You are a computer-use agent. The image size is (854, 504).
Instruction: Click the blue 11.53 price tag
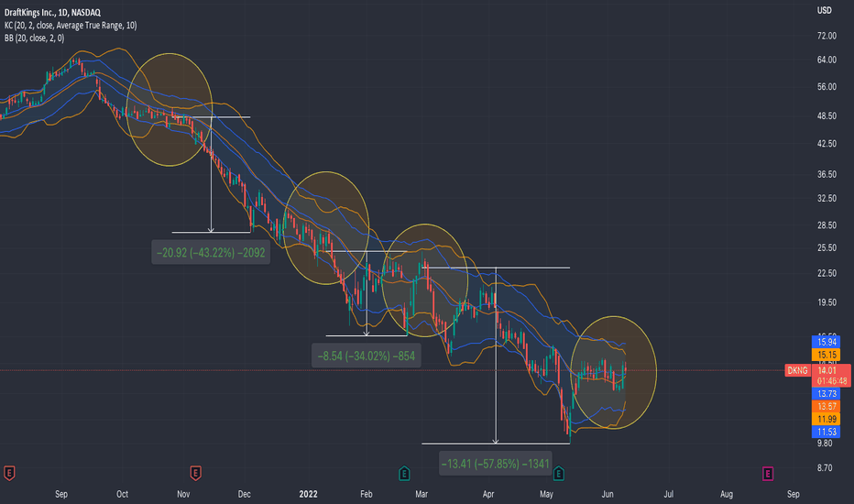coord(827,433)
